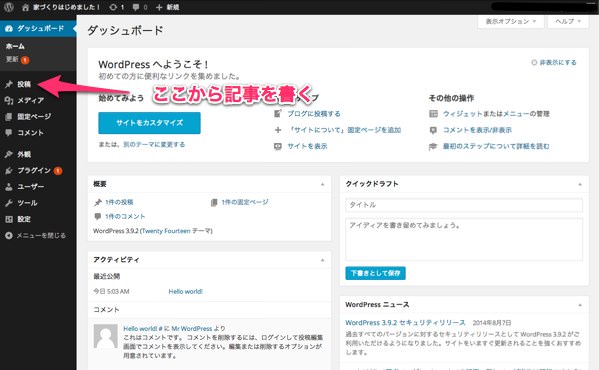The width and height of the screenshot is (599, 370).
Task: Click the commenter avatar thumbnail
Action: [105, 336]
